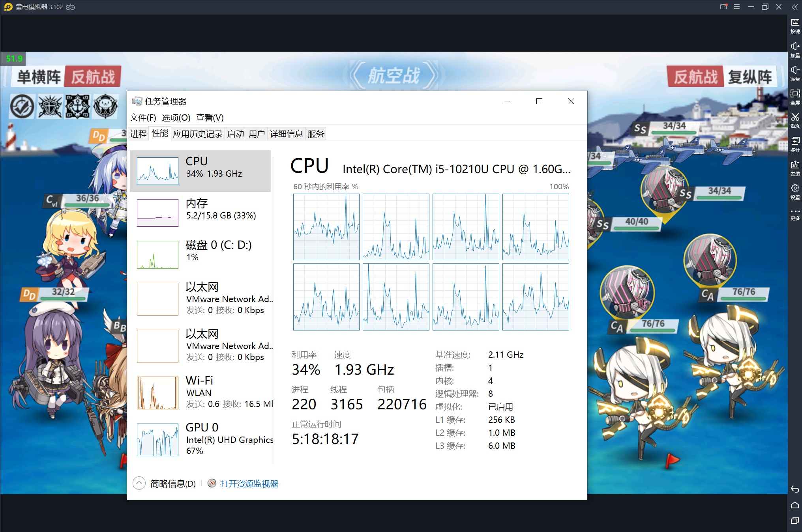
Task: Open emulator 设置 settings gear
Action: [x=795, y=192]
